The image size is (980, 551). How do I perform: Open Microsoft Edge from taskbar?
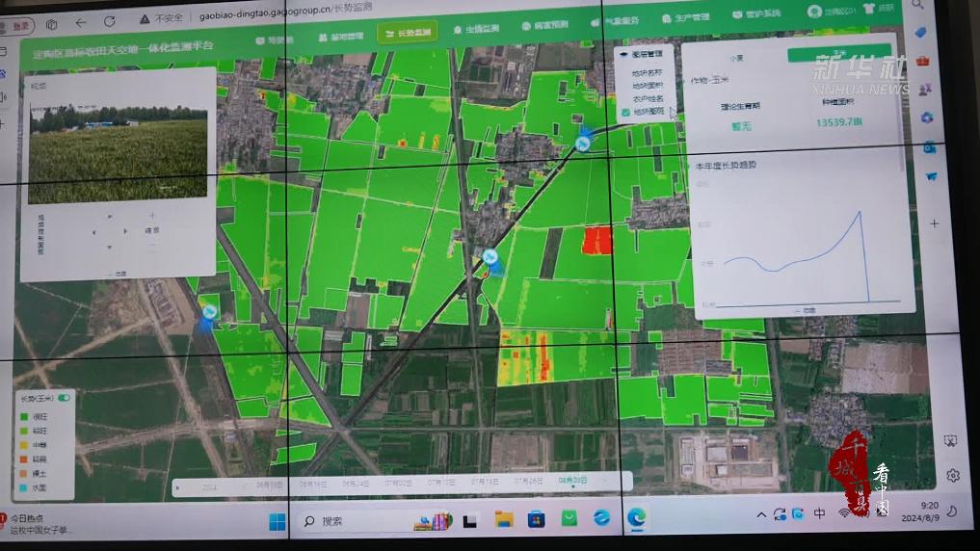636,518
